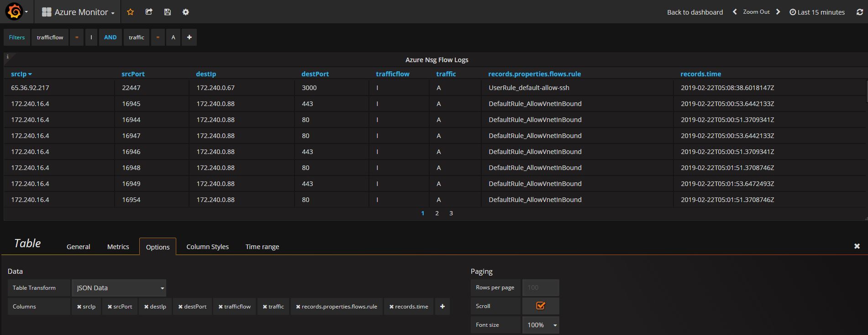Change the traffic filter value A
868x335 pixels.
(x=174, y=37)
